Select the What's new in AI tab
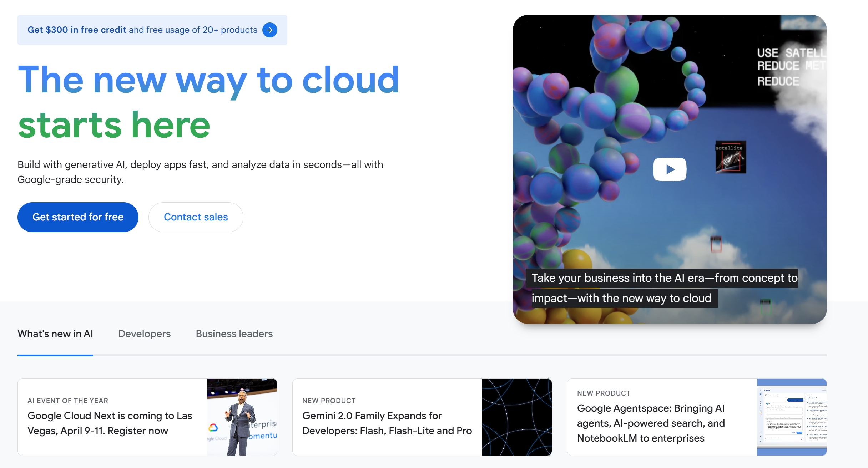868x468 pixels. coord(55,334)
